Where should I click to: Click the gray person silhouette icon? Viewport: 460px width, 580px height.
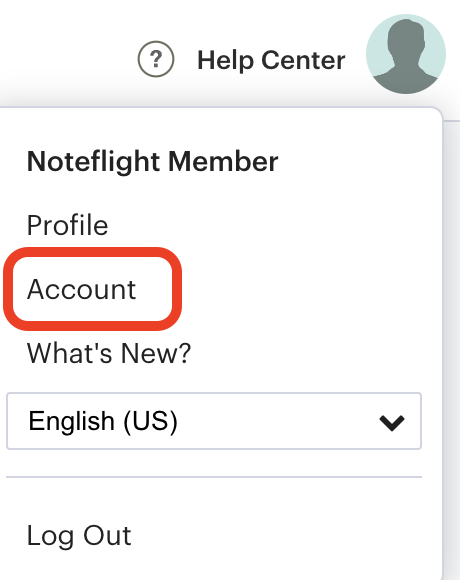(406, 55)
